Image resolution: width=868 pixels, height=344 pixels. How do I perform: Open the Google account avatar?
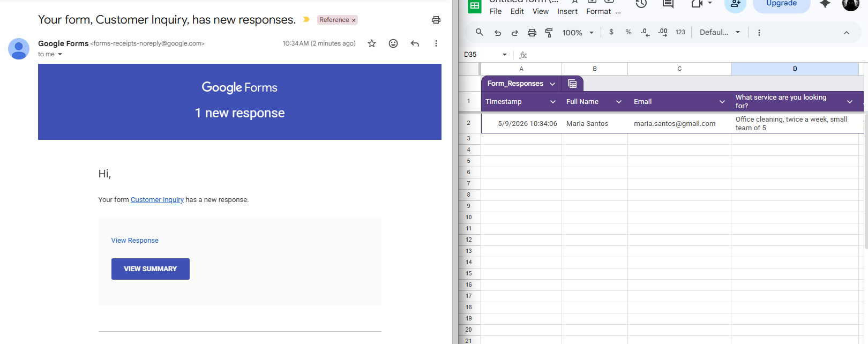[850, 4]
